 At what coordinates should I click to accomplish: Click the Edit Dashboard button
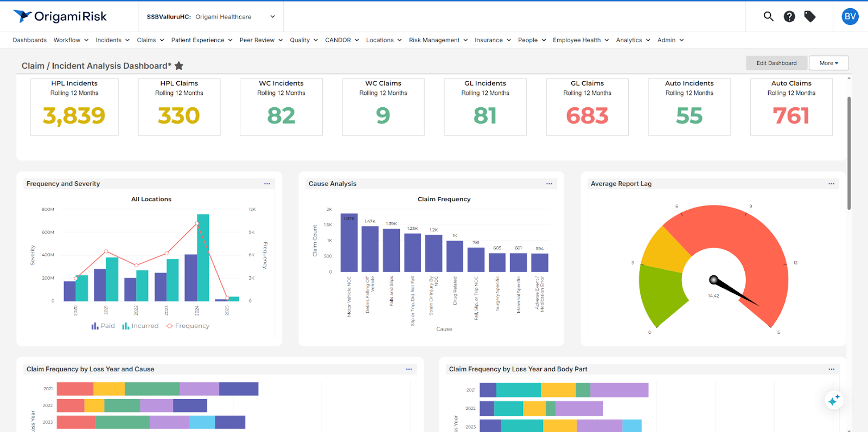tap(777, 63)
